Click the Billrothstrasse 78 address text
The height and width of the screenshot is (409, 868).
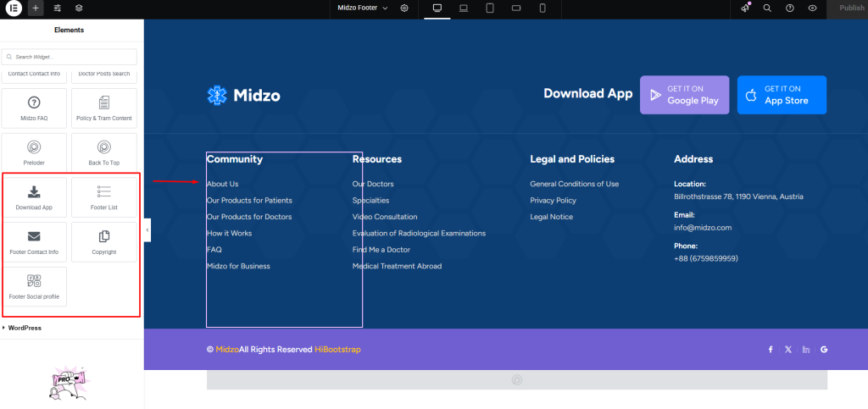(x=738, y=196)
